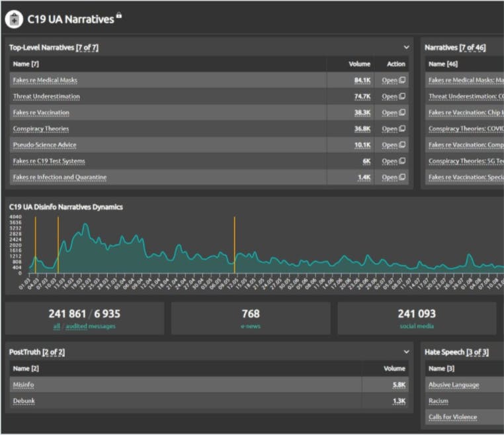Click the C19 UA Narratives logo icon
The image size is (504, 435).
[x=14, y=19]
